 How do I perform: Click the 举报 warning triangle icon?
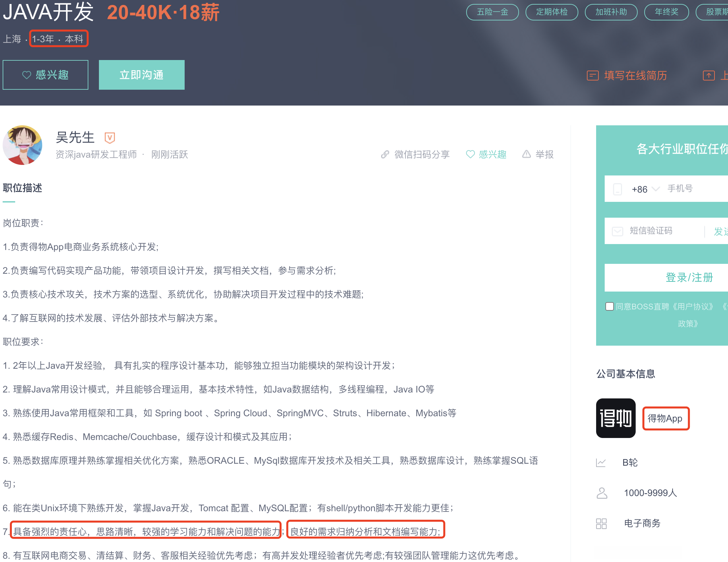[526, 154]
